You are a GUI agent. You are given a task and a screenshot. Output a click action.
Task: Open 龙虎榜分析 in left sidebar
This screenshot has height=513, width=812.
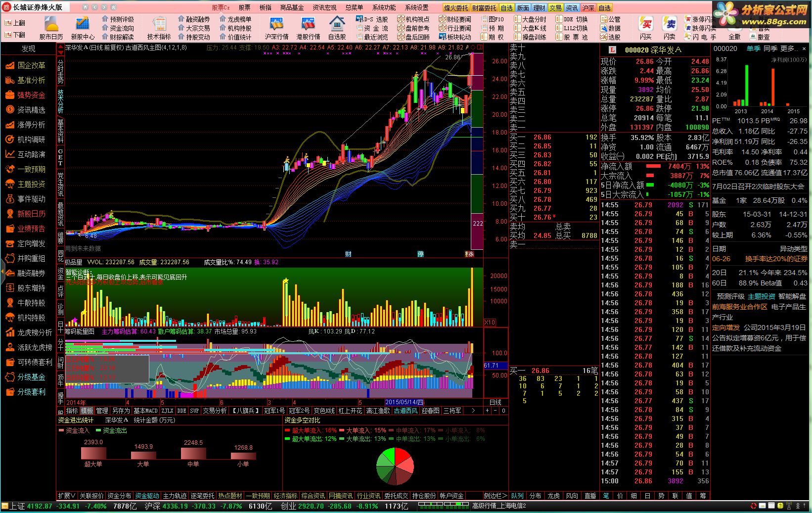[29, 332]
